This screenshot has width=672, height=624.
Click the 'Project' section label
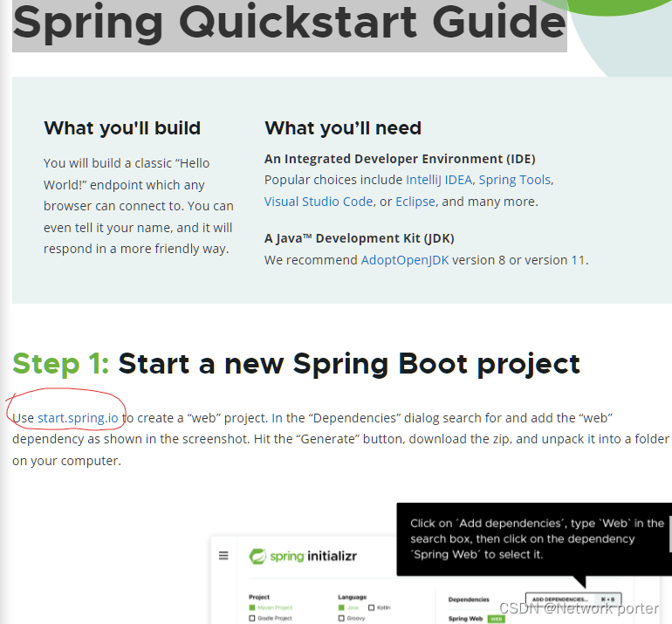(x=259, y=597)
